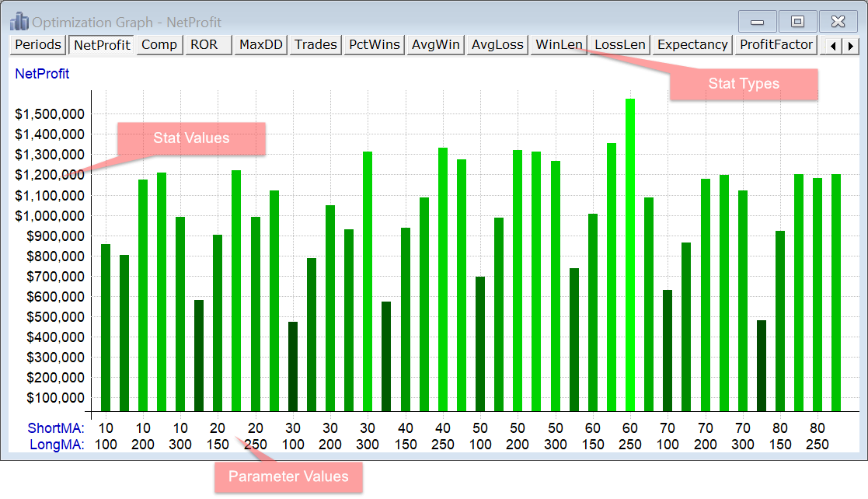View the Trades tab

click(315, 45)
